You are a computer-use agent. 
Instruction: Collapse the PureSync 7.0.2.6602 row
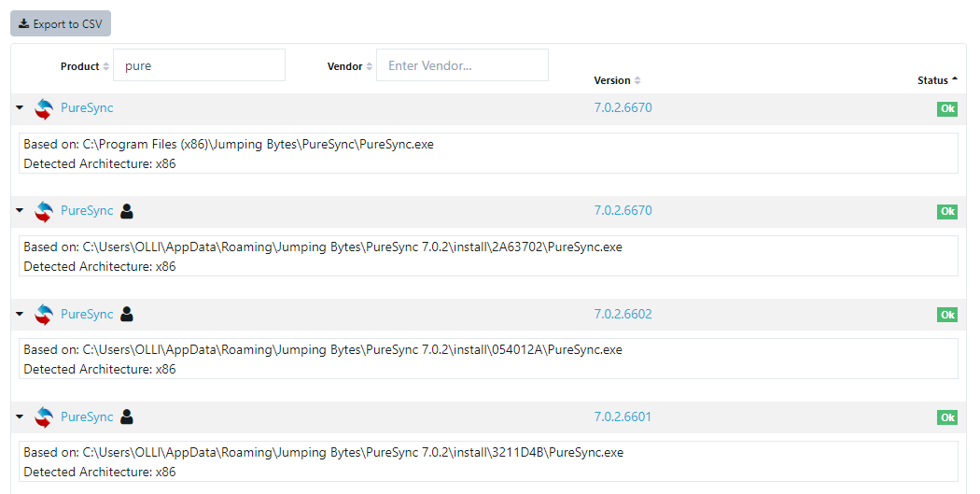[x=20, y=314]
